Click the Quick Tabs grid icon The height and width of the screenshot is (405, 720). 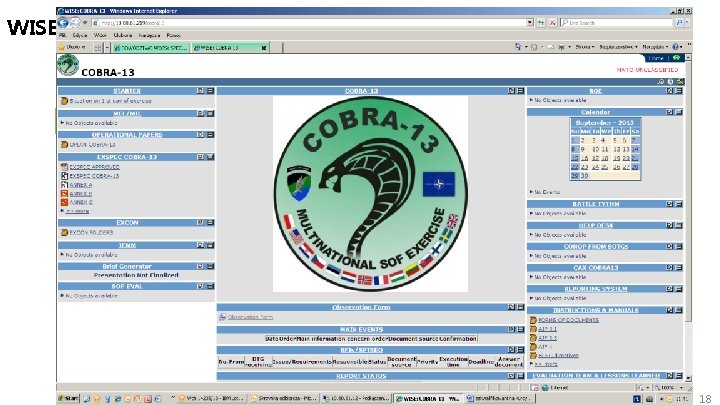pyautogui.click(x=98, y=47)
